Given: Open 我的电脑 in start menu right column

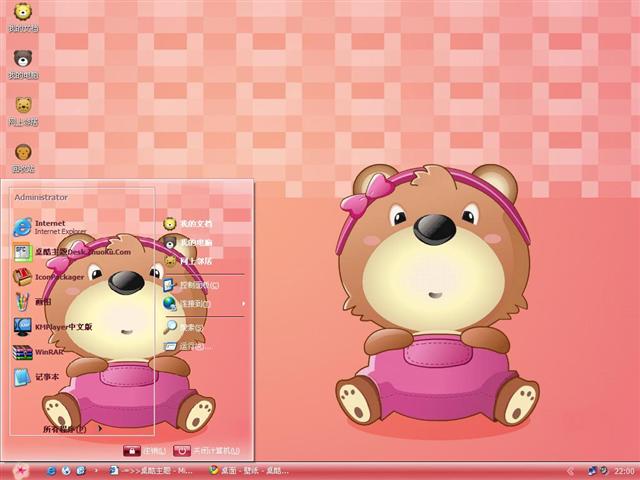Looking at the screenshot, I should (188, 242).
